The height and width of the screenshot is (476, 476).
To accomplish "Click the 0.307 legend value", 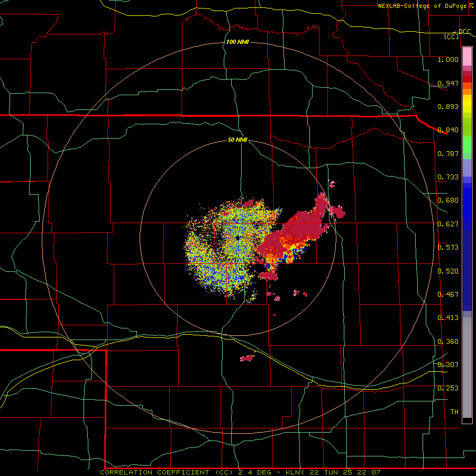I will click(x=448, y=364).
